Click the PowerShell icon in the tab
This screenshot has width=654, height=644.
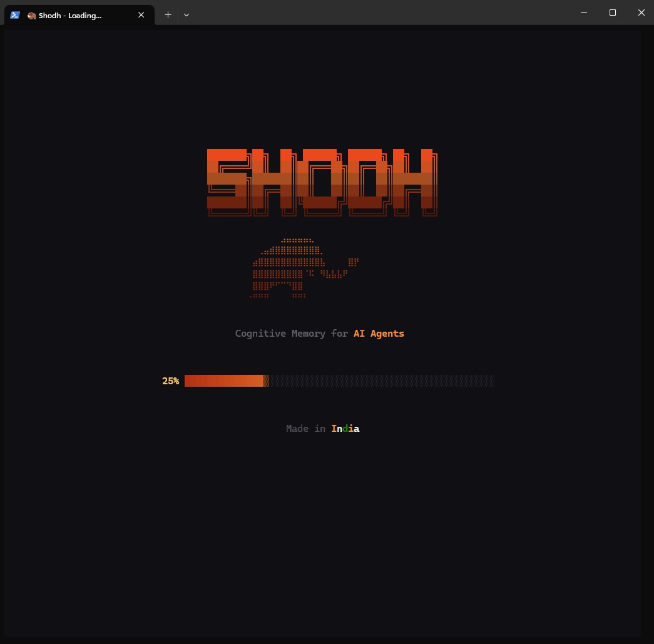point(15,15)
